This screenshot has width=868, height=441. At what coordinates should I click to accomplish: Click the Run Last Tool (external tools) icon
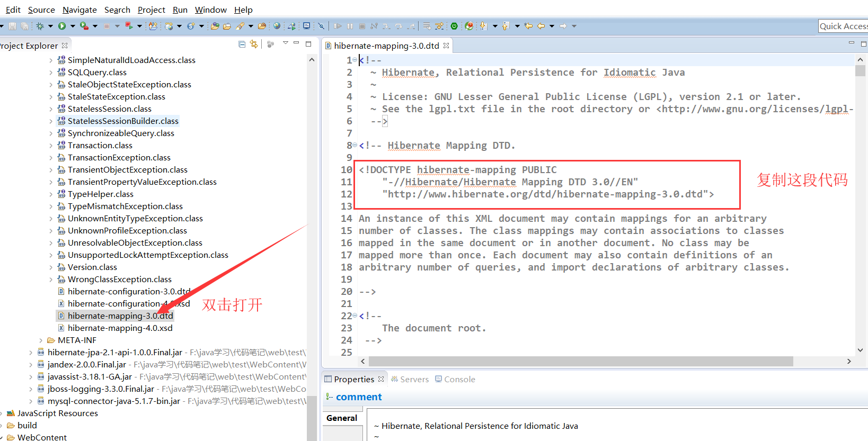point(84,26)
